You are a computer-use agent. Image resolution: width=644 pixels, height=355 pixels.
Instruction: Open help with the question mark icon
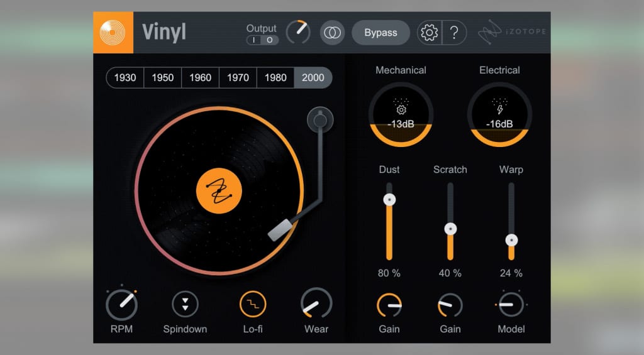(x=454, y=33)
